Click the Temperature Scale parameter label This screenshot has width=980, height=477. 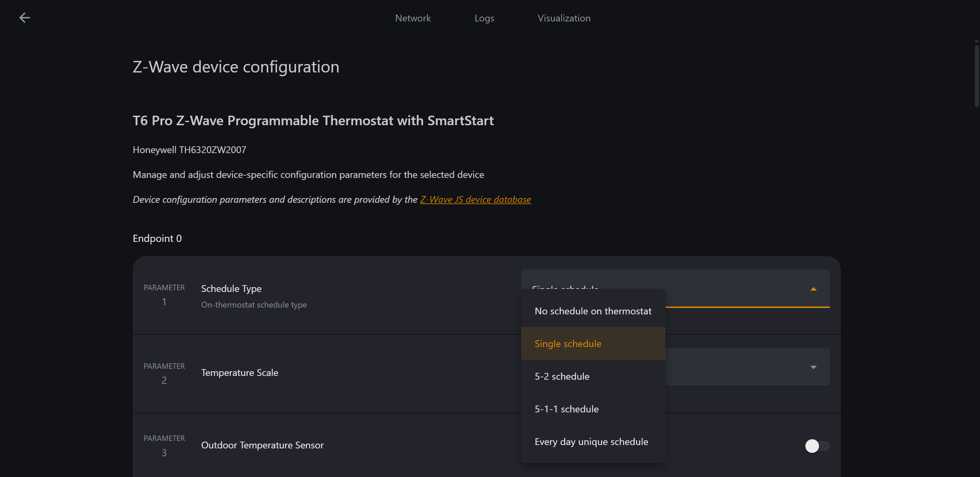239,373
